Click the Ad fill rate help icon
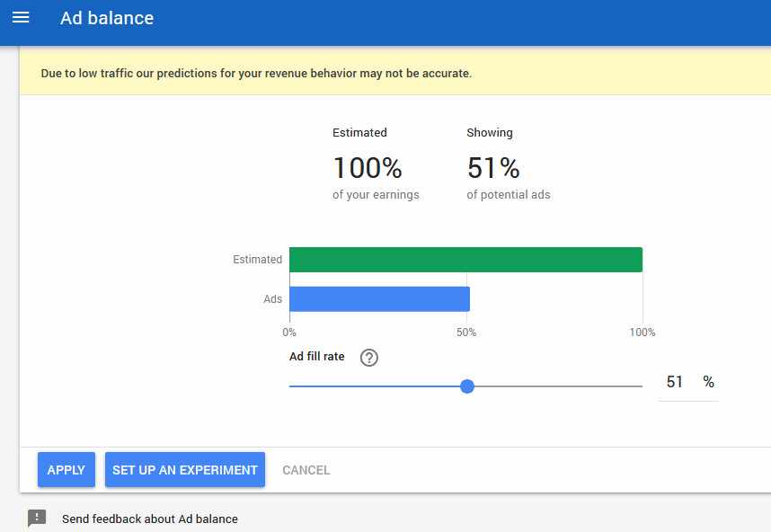The image size is (771, 532). [368, 357]
